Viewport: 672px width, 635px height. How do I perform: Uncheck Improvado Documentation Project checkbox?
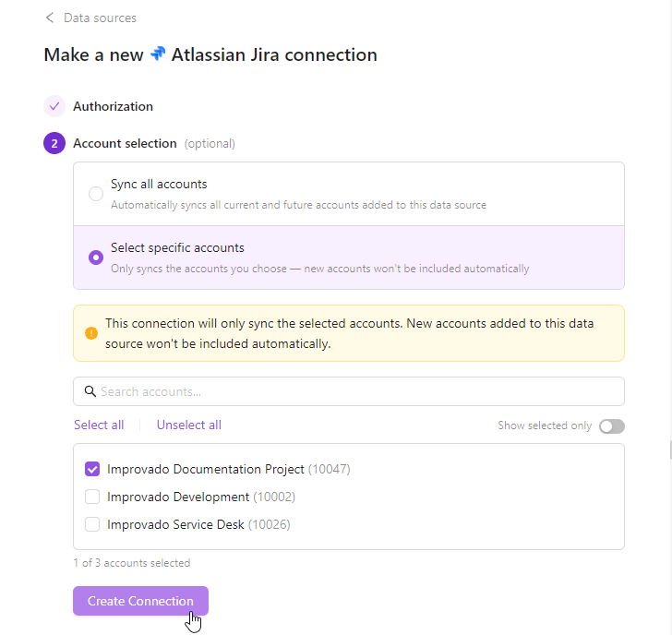point(92,469)
